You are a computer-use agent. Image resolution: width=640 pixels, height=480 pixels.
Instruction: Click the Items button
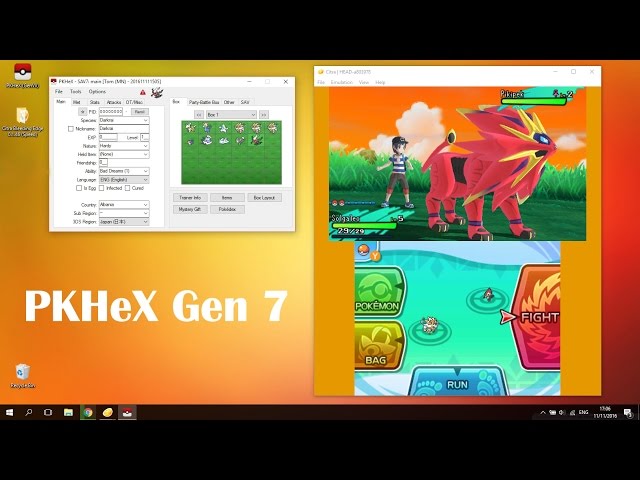(x=227, y=198)
